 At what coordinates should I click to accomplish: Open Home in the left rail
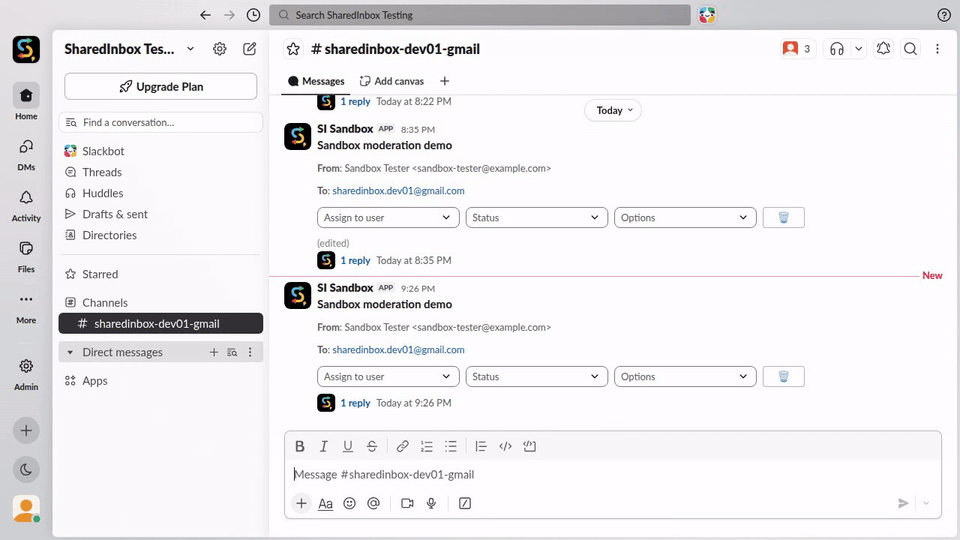26,102
